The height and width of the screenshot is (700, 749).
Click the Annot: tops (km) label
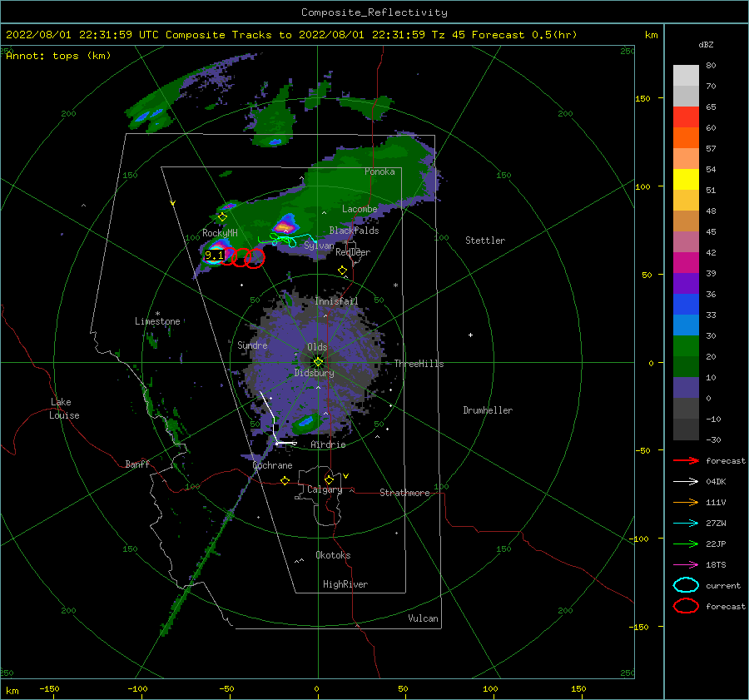pyautogui.click(x=58, y=56)
